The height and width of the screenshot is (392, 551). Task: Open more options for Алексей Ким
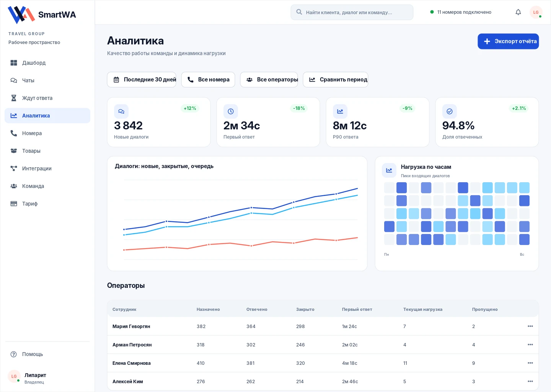530,381
